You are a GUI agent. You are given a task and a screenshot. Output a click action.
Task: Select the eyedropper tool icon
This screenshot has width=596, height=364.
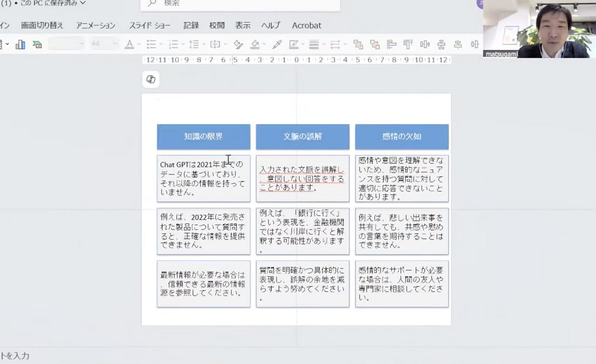coord(277,45)
